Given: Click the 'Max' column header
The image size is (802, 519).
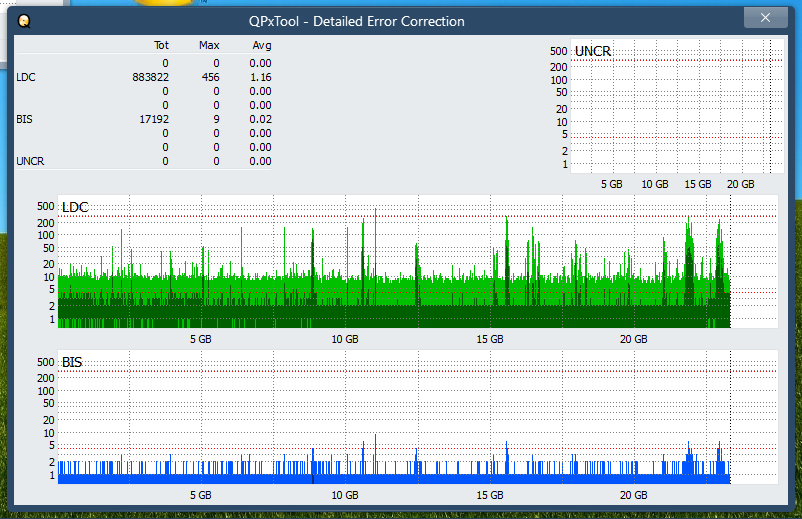Looking at the screenshot, I should point(209,46).
